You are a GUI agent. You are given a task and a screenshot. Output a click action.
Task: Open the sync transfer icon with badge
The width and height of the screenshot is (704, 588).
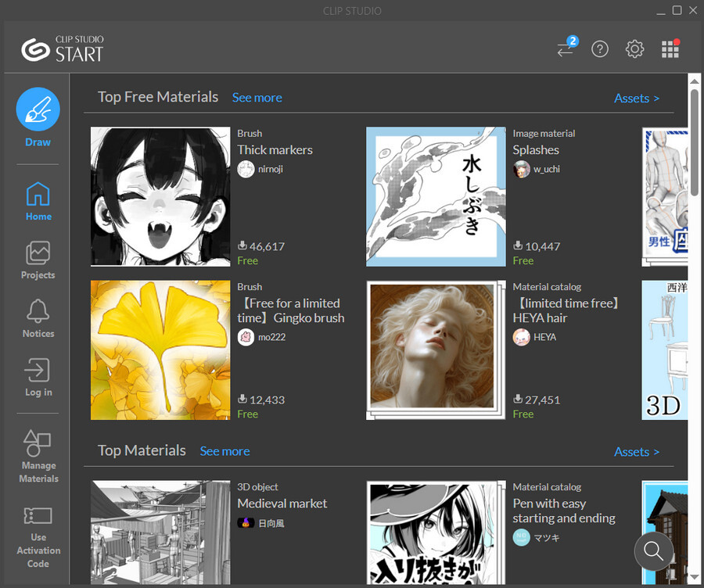(566, 48)
